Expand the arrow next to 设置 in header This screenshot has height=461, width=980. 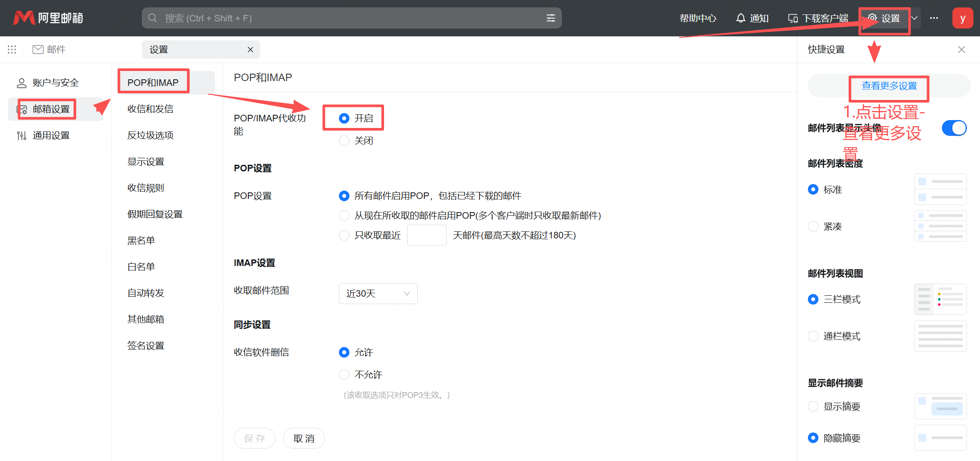914,18
